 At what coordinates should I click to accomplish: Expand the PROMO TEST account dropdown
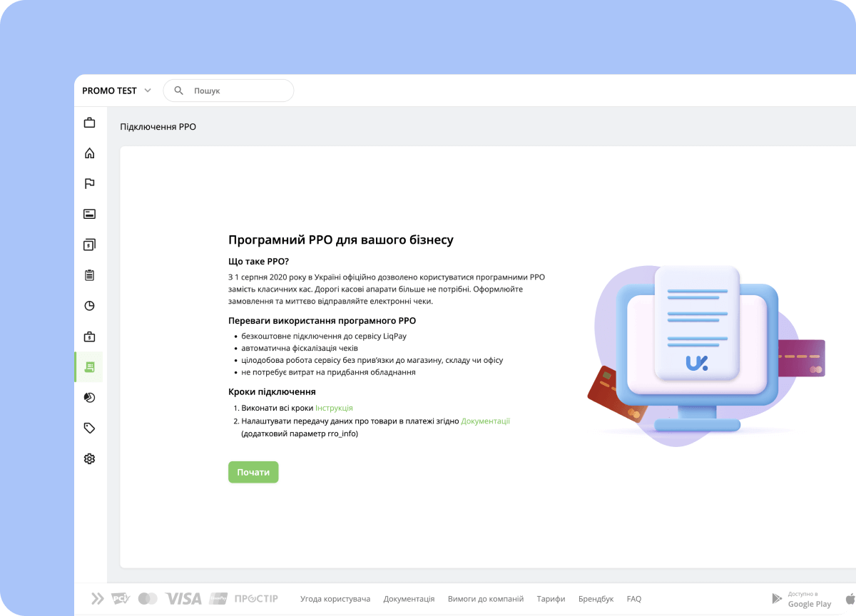coord(116,91)
